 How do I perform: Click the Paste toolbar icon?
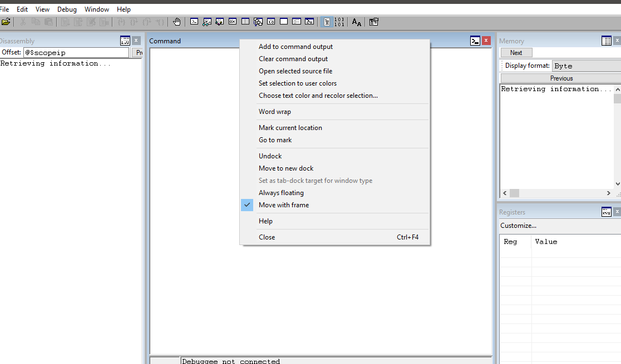click(x=49, y=22)
